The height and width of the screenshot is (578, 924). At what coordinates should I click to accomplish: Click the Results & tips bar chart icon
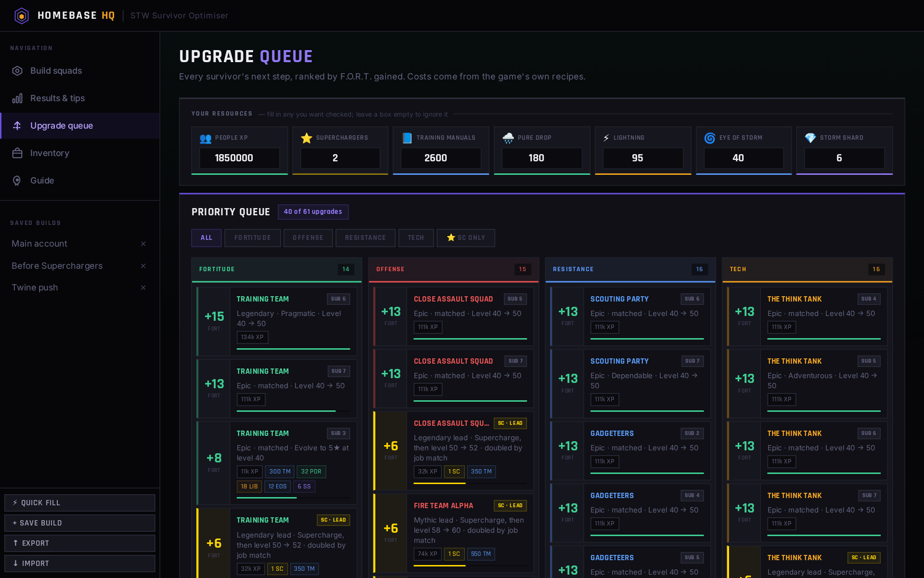(x=17, y=98)
